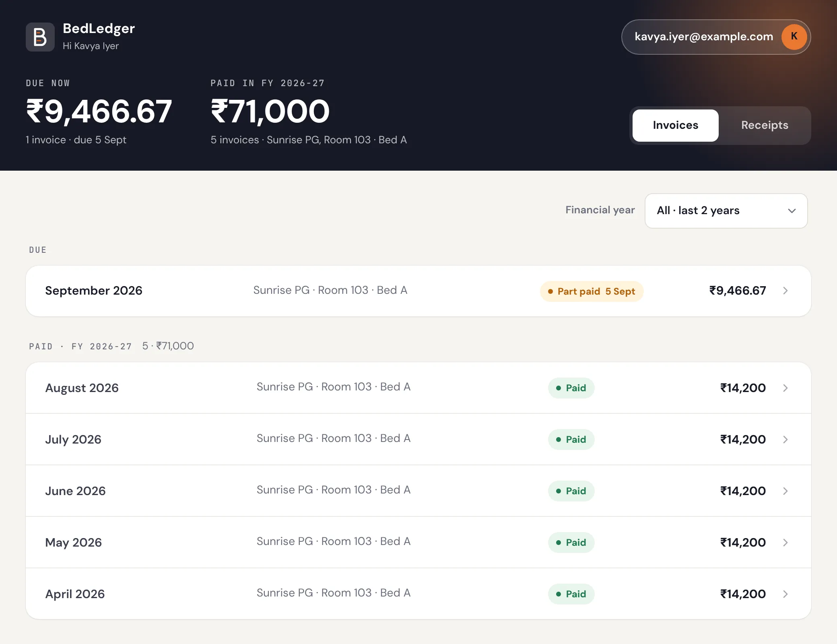Viewport: 837px width, 644px height.
Task: Click the '5 · ₹71,000' section count
Action: (x=168, y=346)
